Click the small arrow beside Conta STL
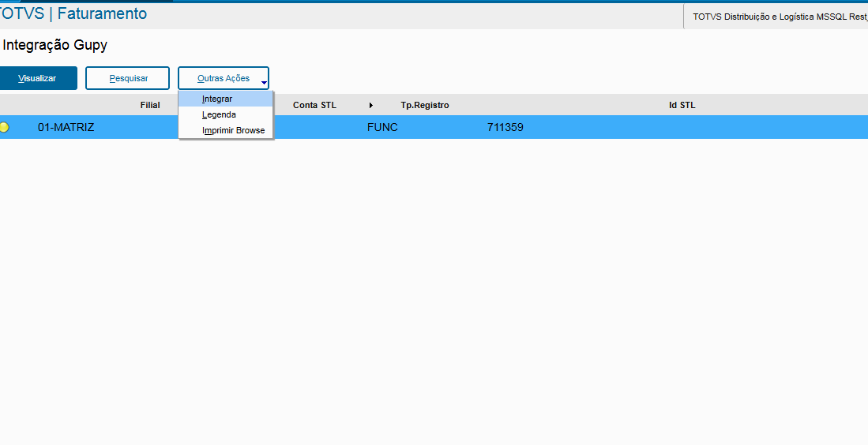This screenshot has height=445, width=868. pyautogui.click(x=371, y=105)
